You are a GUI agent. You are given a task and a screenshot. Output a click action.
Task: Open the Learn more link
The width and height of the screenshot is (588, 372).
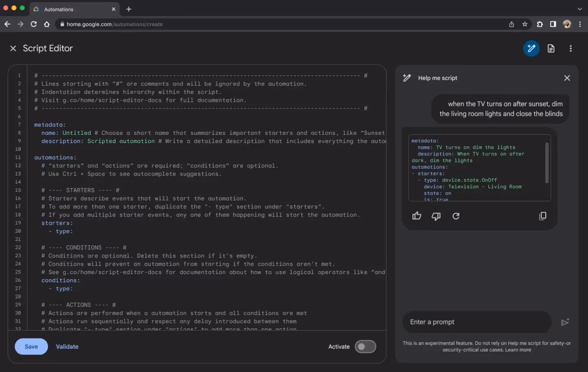point(518,350)
